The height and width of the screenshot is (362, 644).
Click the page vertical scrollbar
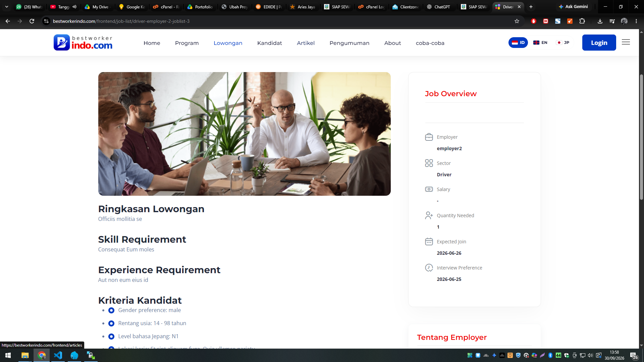(x=641, y=137)
